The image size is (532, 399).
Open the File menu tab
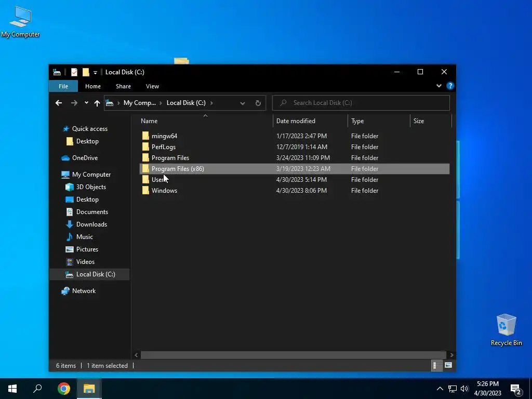tap(63, 86)
